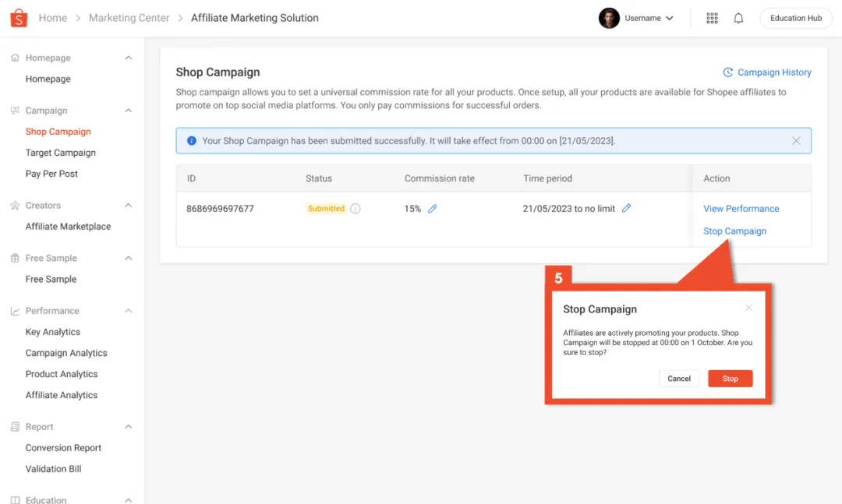Screen dimensions: 842x504
Task: Open Product Analytics page
Action: pyautogui.click(x=62, y=374)
